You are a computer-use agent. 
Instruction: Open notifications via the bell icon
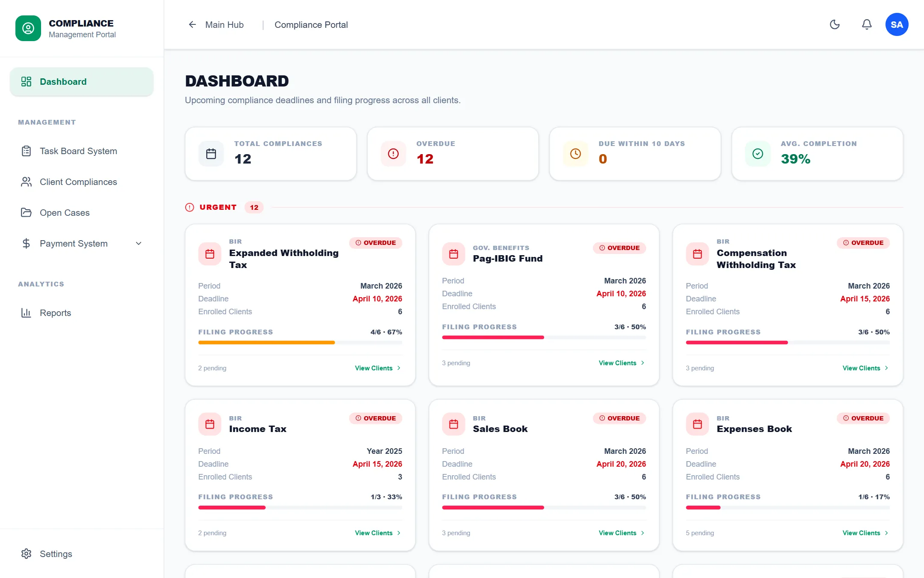pyautogui.click(x=867, y=24)
